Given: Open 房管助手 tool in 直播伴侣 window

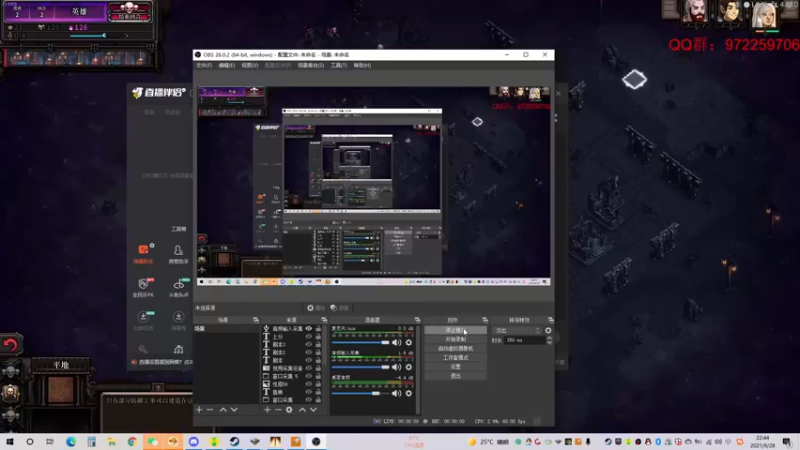Looking at the screenshot, I should point(178,254).
